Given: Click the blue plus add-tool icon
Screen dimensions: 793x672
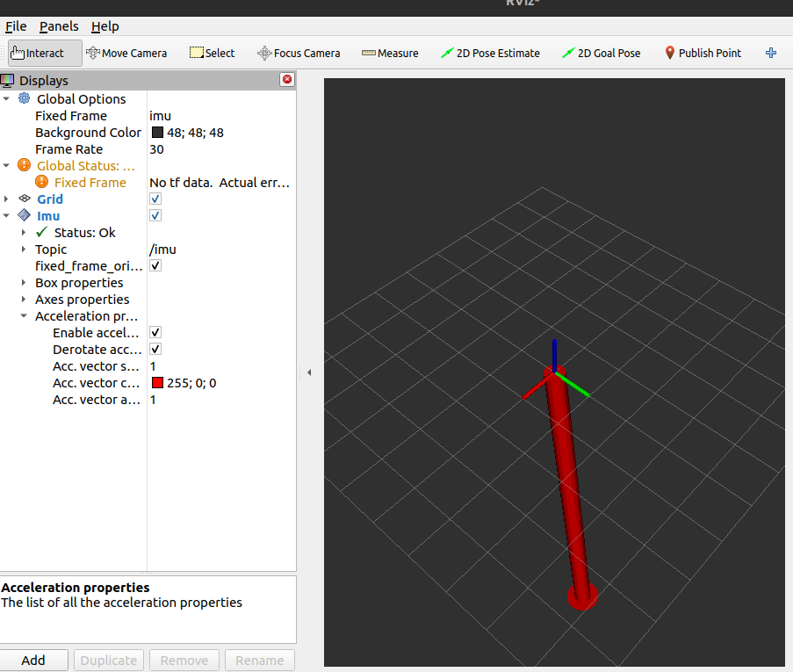Looking at the screenshot, I should 771,53.
